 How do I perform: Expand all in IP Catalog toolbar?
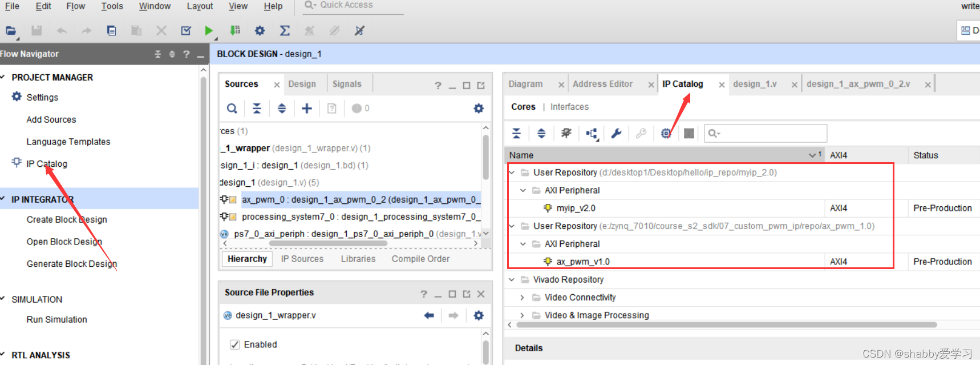click(541, 134)
